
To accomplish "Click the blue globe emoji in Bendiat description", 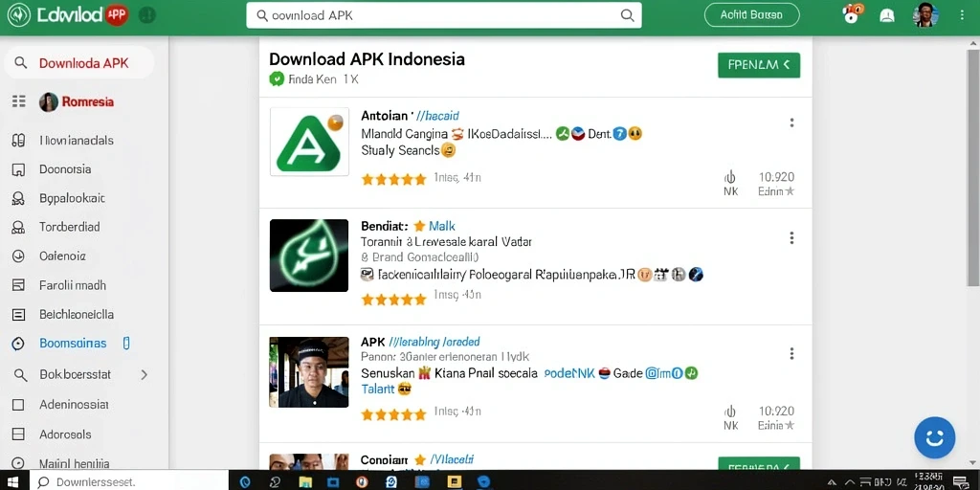I will click(696, 274).
